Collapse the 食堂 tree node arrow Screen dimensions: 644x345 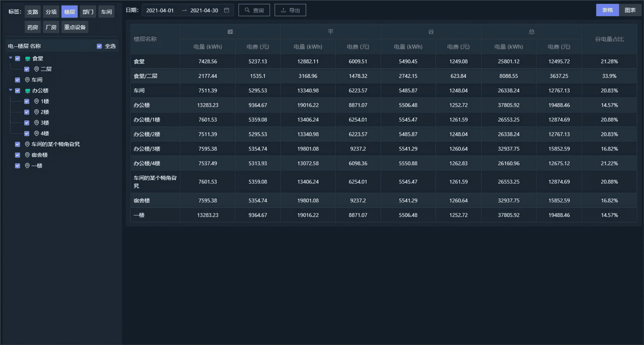11,58
